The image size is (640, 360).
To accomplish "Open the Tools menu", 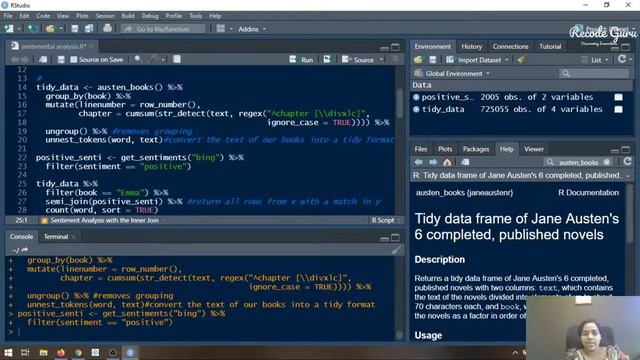I will coord(196,16).
